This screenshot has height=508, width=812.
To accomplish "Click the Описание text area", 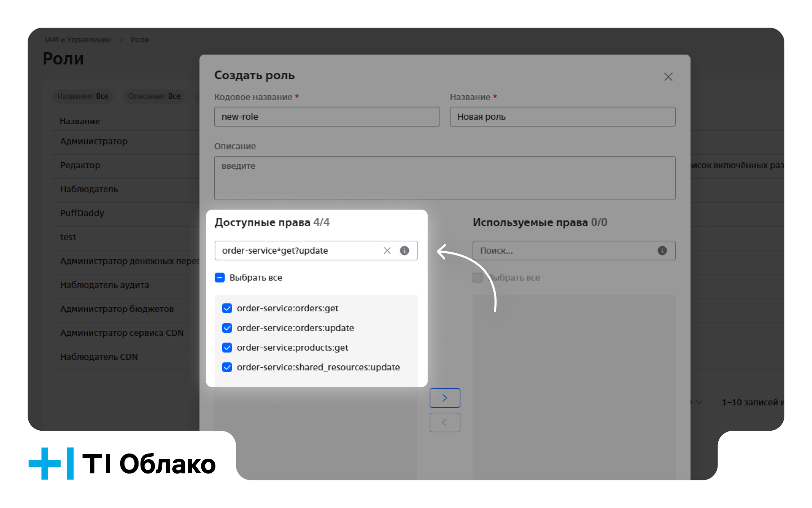I will 444,178.
